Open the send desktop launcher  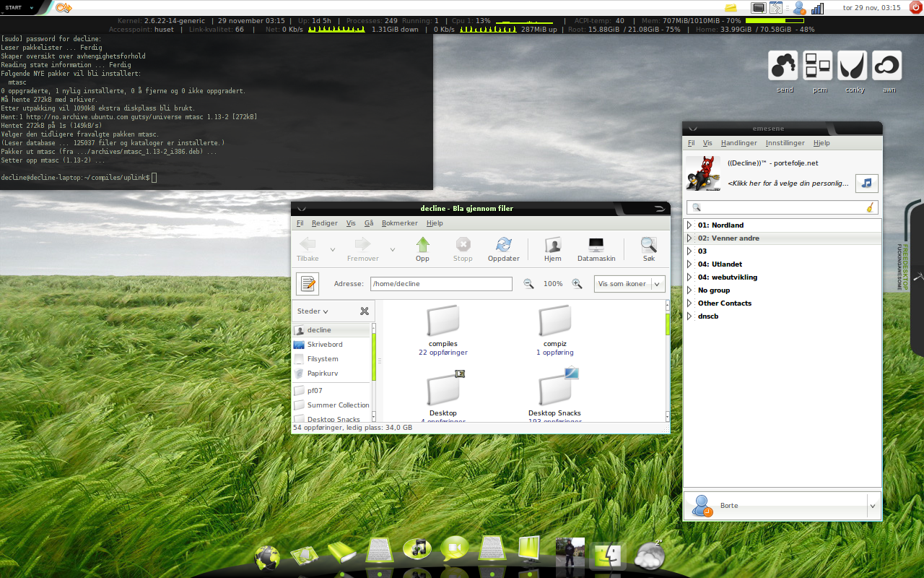(783, 66)
